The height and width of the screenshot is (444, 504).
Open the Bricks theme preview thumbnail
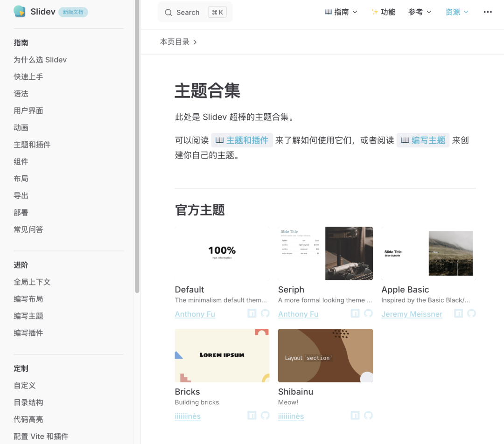tap(222, 355)
